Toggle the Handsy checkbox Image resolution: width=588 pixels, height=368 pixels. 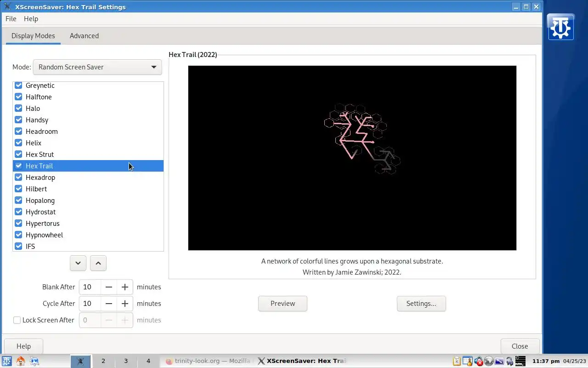[18, 120]
